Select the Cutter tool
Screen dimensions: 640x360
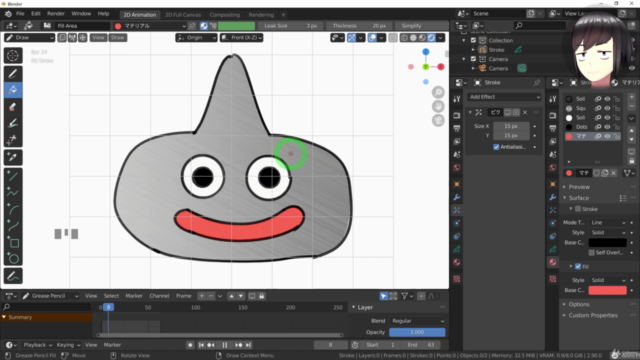[13, 140]
